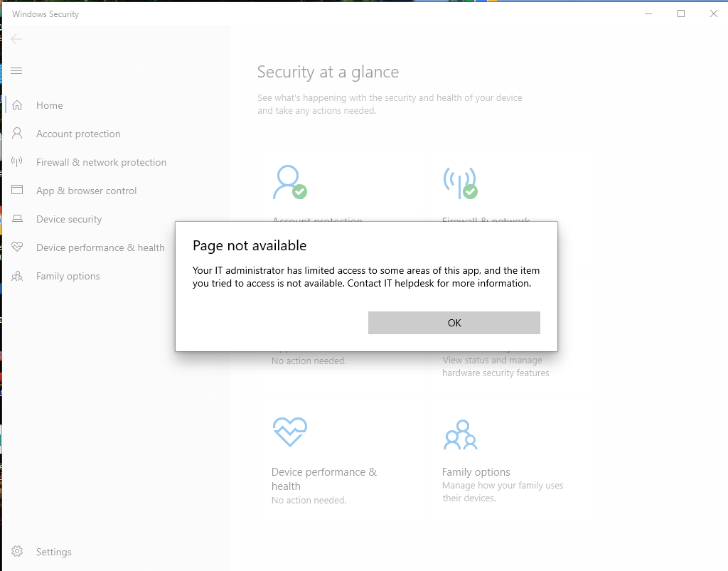Click the Settings label in the sidebar
This screenshot has height=571, width=728.
coord(54,552)
